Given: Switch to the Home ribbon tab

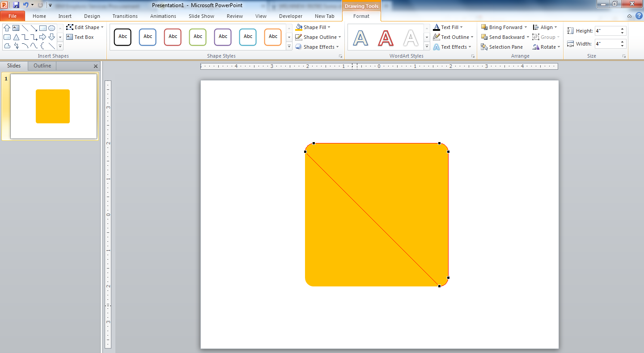Looking at the screenshot, I should point(39,16).
